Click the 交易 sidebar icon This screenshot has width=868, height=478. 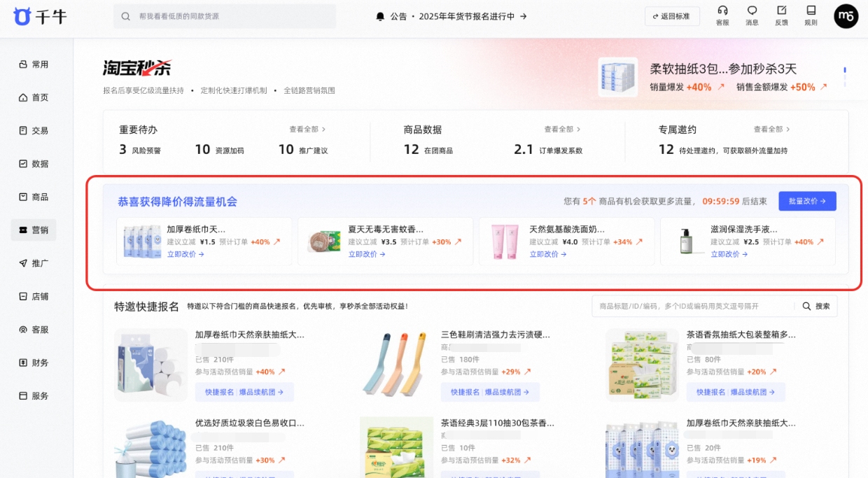click(x=23, y=130)
